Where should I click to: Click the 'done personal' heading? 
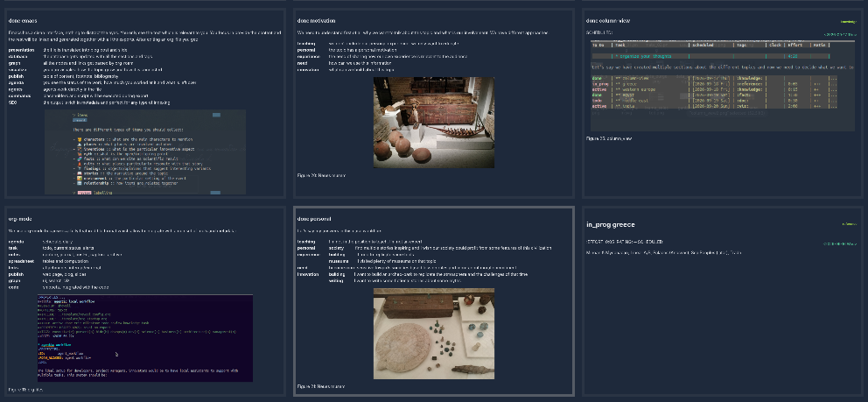[x=314, y=219]
